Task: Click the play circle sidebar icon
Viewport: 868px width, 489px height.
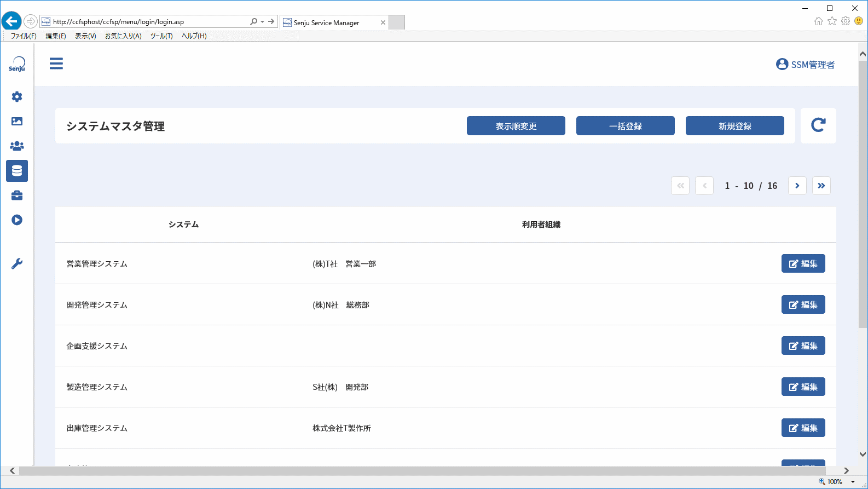Action: (17, 220)
